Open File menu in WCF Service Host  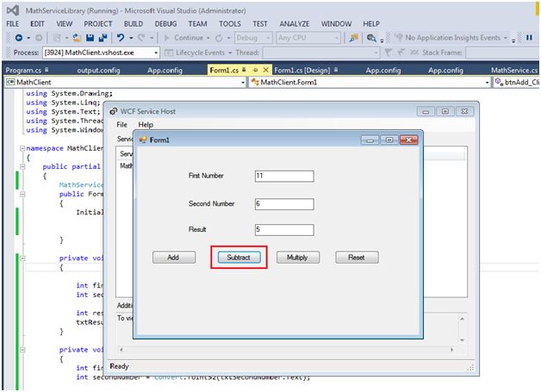(121, 125)
